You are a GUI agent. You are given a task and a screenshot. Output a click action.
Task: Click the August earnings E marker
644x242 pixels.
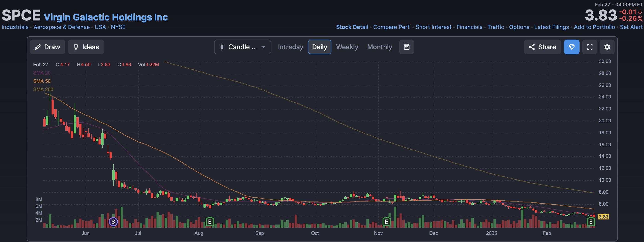point(210,222)
